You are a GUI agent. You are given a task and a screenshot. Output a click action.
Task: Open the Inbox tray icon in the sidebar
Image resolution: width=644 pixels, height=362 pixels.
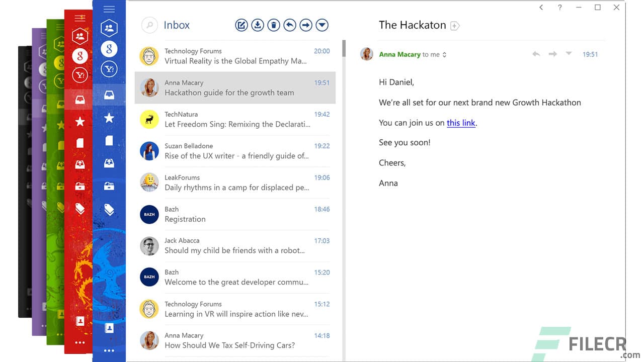coord(109,94)
